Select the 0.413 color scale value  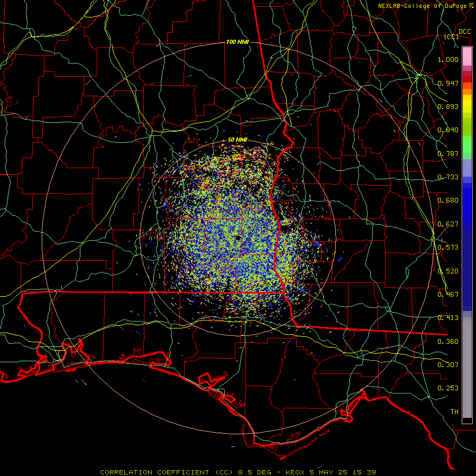point(448,318)
